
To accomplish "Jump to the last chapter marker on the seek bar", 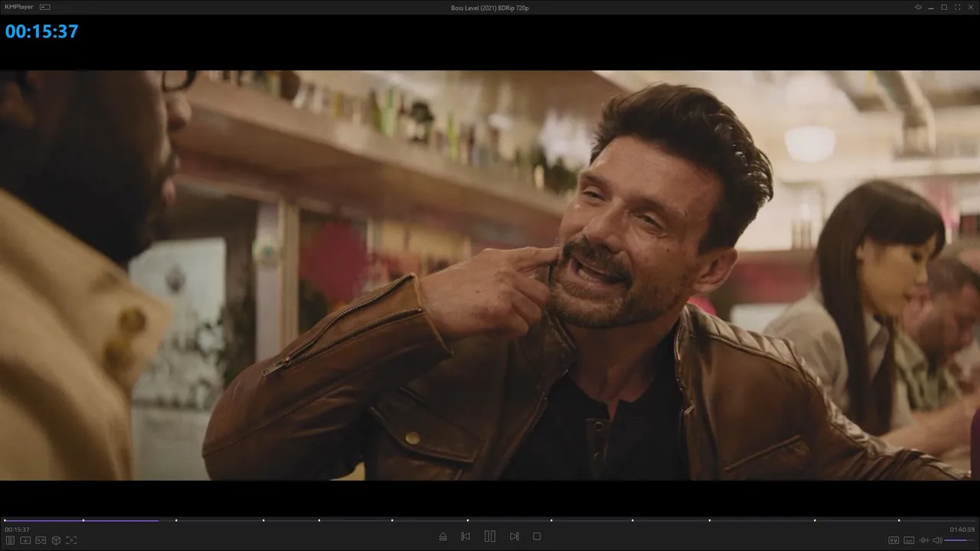I will [899, 520].
